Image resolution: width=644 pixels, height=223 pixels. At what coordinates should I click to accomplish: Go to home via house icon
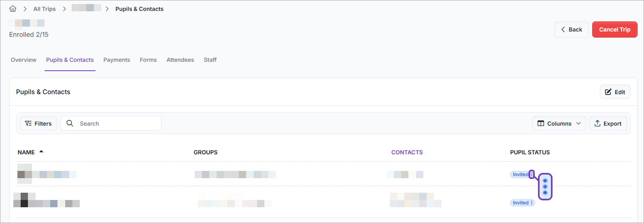[x=13, y=8]
